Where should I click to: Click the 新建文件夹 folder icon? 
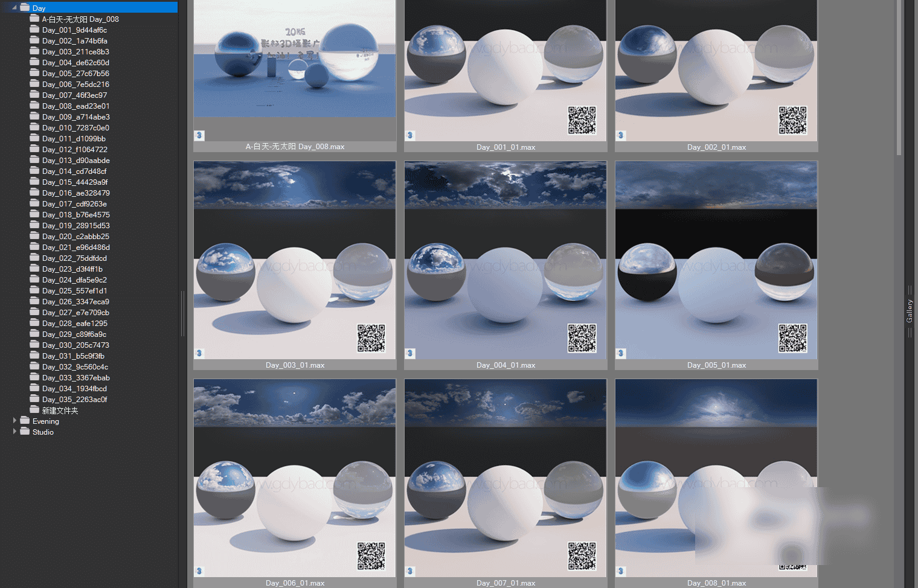34,410
